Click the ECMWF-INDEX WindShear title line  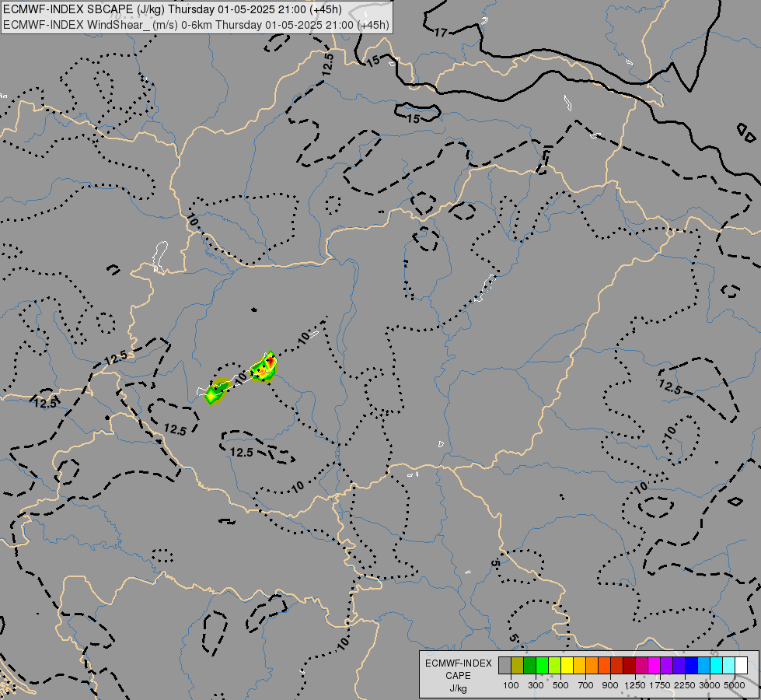(196, 24)
